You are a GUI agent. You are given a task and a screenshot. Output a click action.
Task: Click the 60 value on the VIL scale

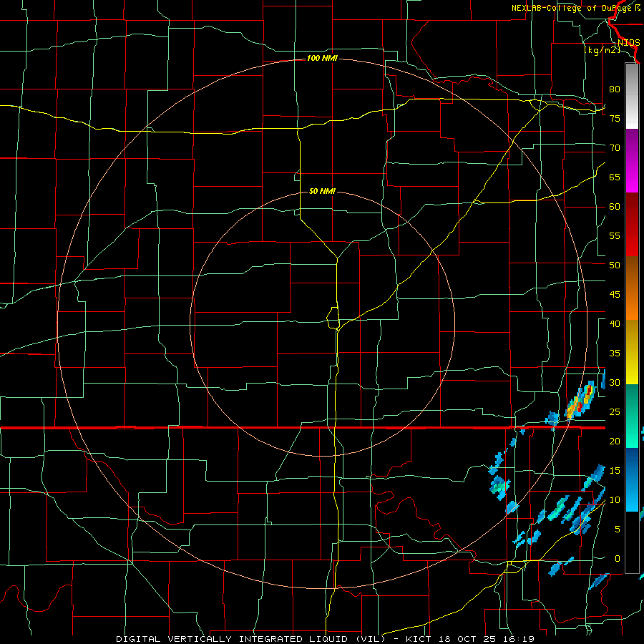tap(615, 207)
